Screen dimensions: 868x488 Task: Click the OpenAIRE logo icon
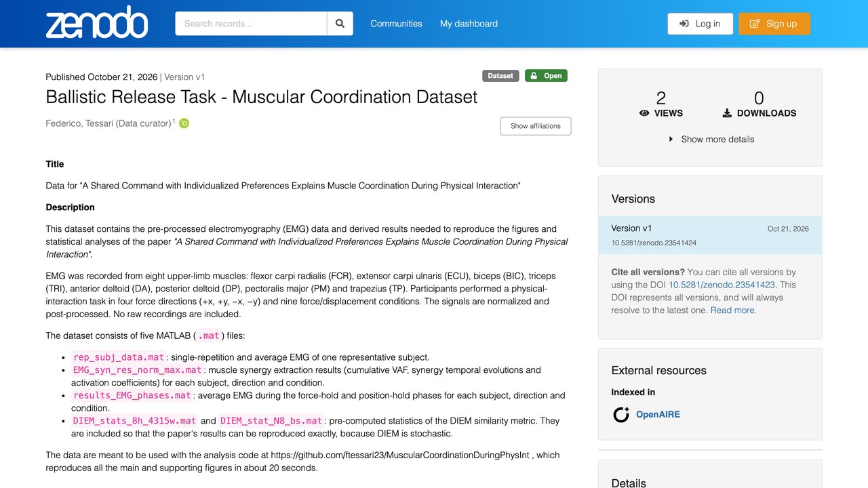pyautogui.click(x=621, y=415)
